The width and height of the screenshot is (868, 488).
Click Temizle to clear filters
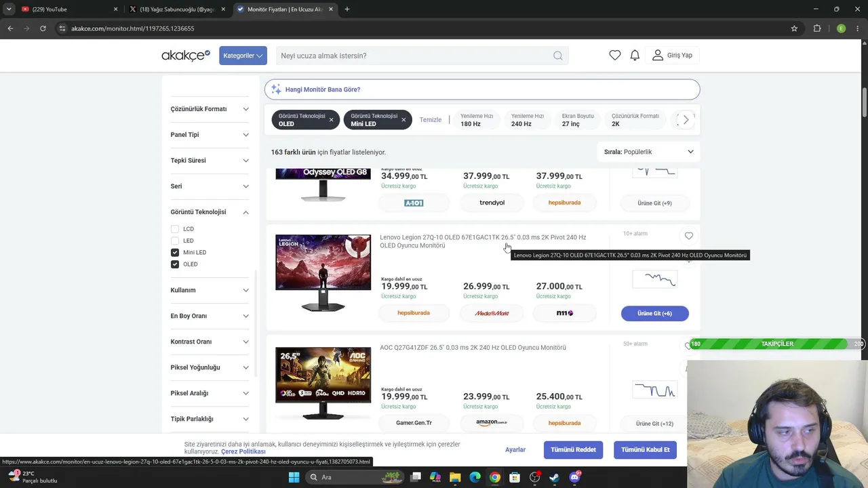(431, 120)
